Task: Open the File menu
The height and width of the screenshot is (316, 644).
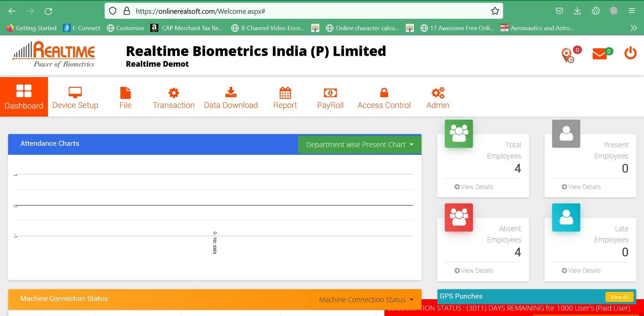Action: (126, 98)
